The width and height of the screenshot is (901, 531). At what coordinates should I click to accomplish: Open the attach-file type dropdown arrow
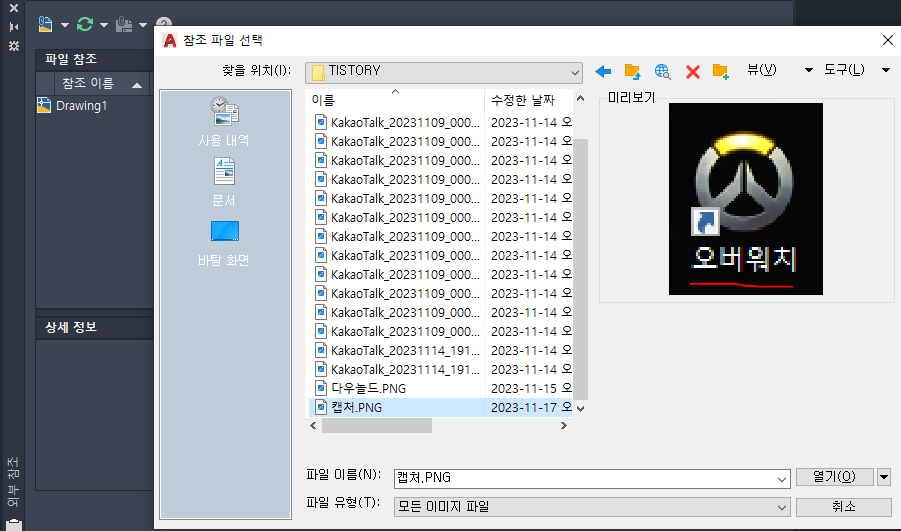tap(65, 25)
